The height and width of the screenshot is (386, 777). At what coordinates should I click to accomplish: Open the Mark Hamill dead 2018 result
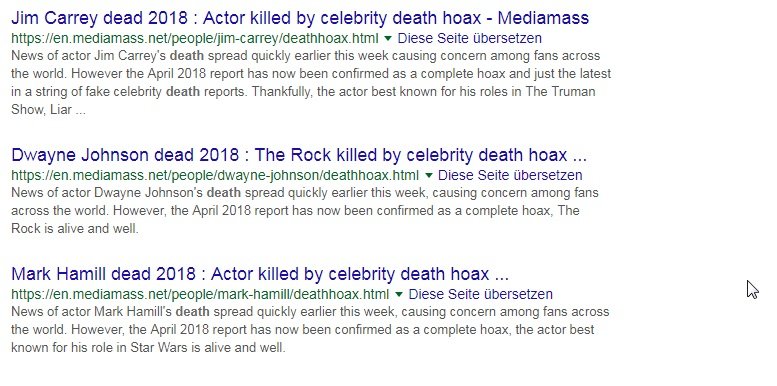pyautogui.click(x=260, y=274)
